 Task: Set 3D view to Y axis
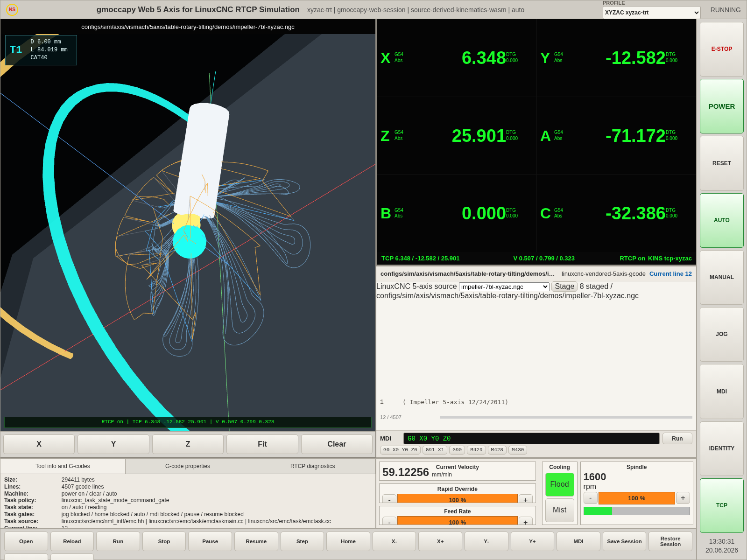113,444
